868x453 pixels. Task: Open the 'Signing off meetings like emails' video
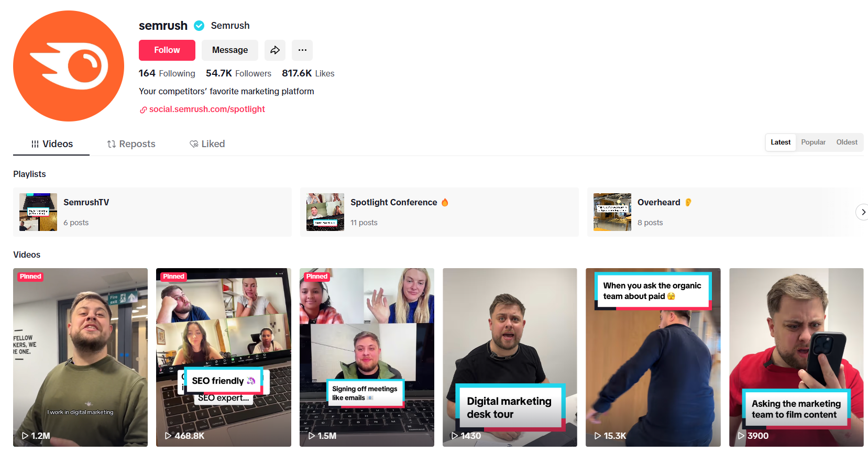[367, 357]
